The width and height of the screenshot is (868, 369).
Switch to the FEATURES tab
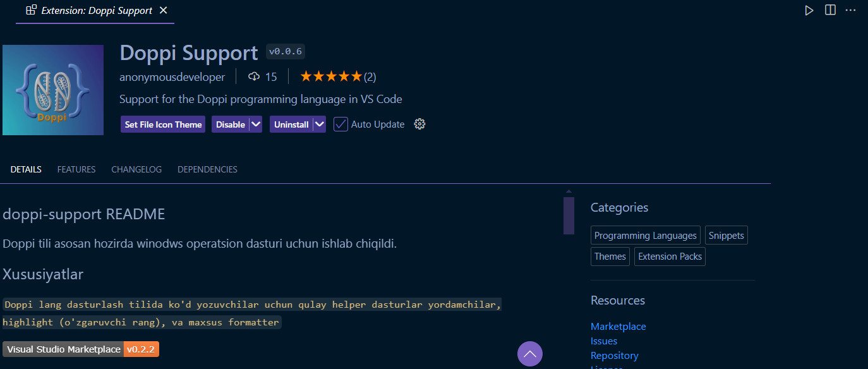tap(76, 169)
